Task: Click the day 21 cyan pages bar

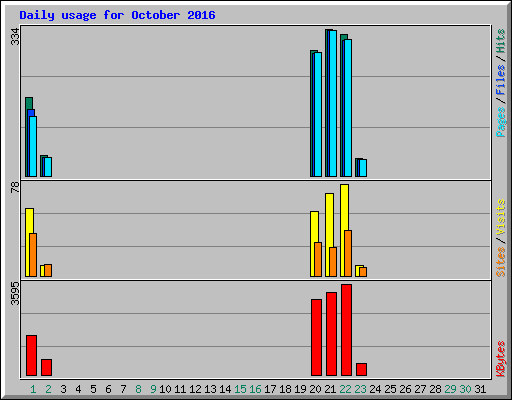Action: (x=333, y=104)
